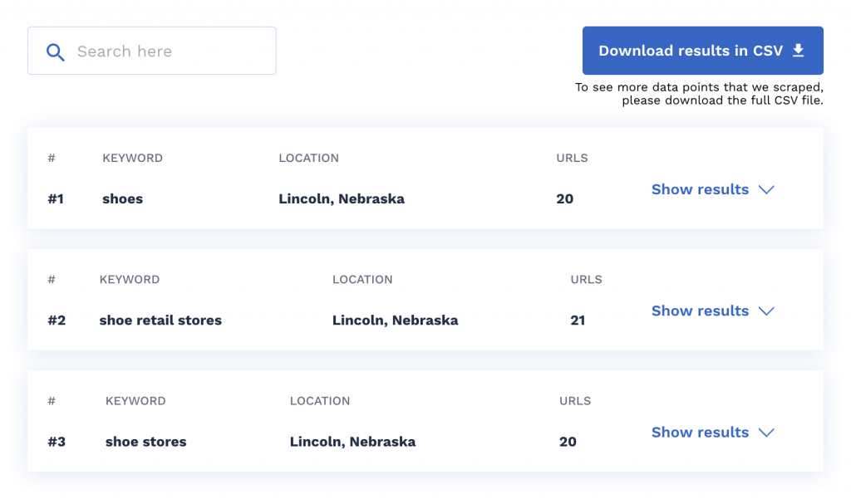
Task: Click the URL count 21
Action: click(578, 321)
